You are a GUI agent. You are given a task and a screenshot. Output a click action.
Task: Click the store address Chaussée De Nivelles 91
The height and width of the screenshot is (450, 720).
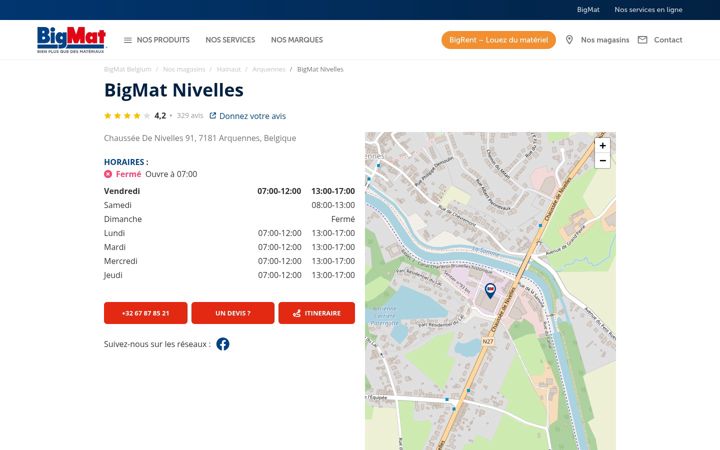200,138
